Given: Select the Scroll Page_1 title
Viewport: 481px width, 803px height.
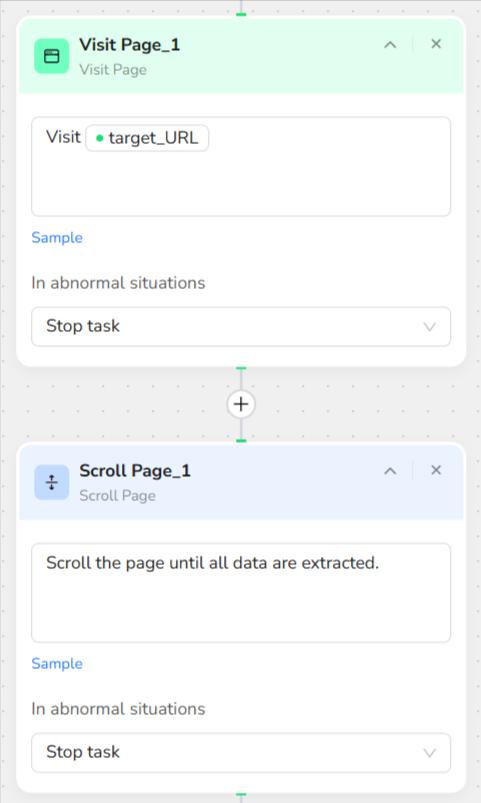Looking at the screenshot, I should [135, 471].
